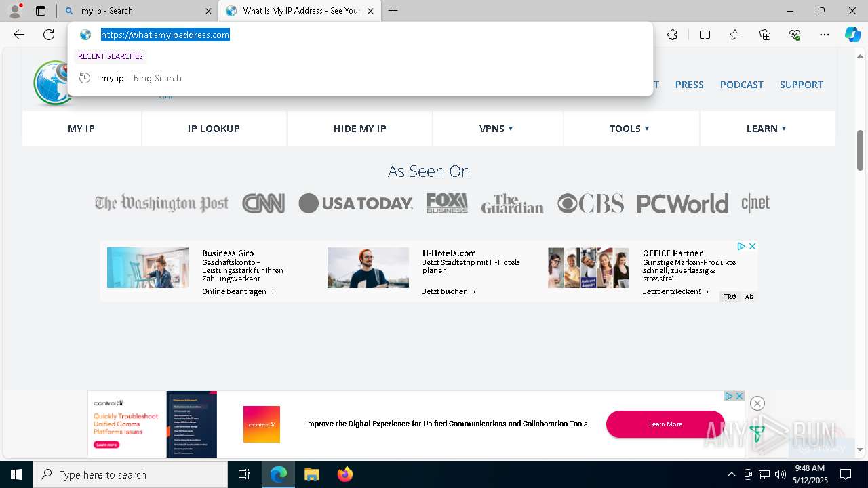Screen dimensions: 868x488
Task: Expand the VPNS dropdown menu
Action: pos(496,129)
